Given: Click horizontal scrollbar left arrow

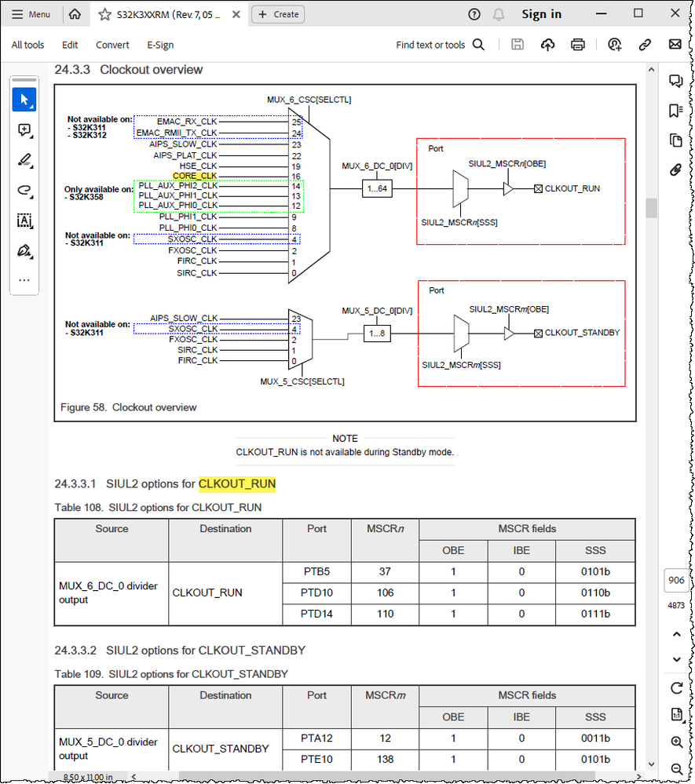Looking at the screenshot, I should (134, 776).
